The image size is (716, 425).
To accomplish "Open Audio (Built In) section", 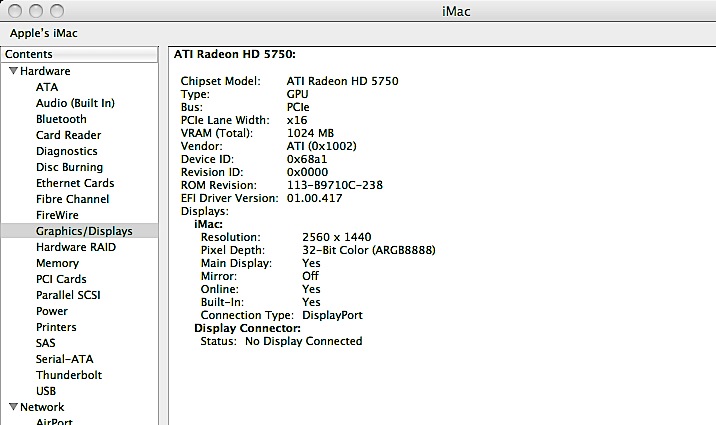I will (x=75, y=103).
